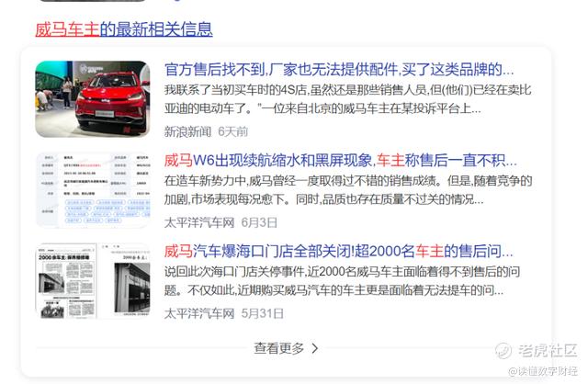Click the red car exhibition thumbnail
The image size is (588, 384).
click(93, 99)
